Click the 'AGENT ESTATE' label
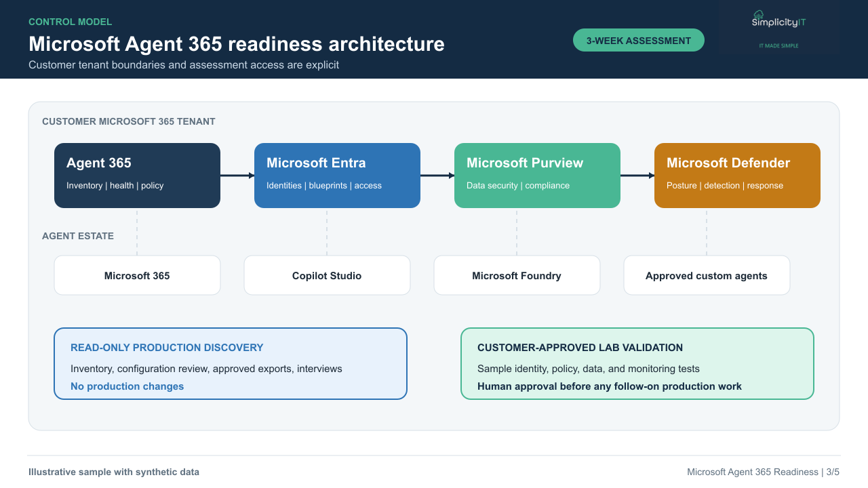The image size is (868, 488). click(78, 237)
